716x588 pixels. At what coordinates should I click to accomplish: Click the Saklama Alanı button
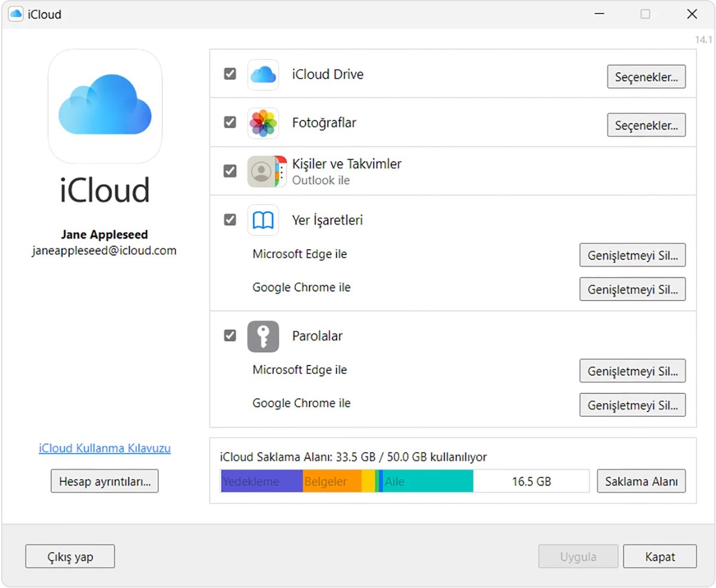pos(641,481)
